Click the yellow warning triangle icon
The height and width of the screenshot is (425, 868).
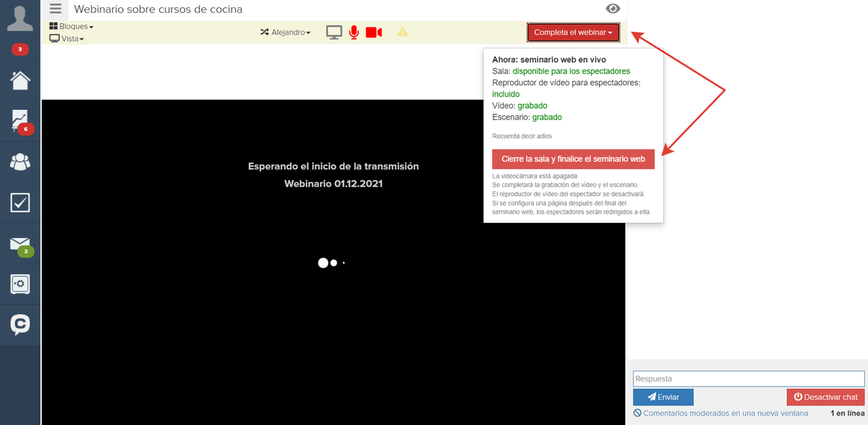pyautogui.click(x=402, y=32)
